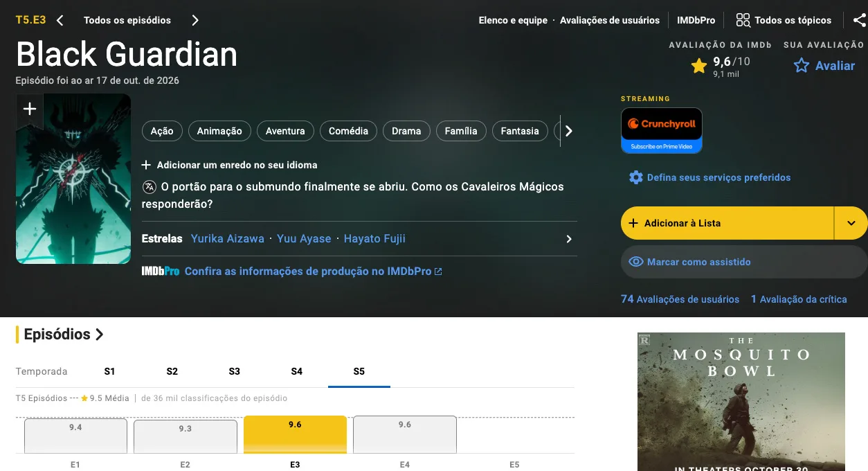Open The Mosquito Bowl advertisement
This screenshot has width=868, height=471.
click(741, 402)
